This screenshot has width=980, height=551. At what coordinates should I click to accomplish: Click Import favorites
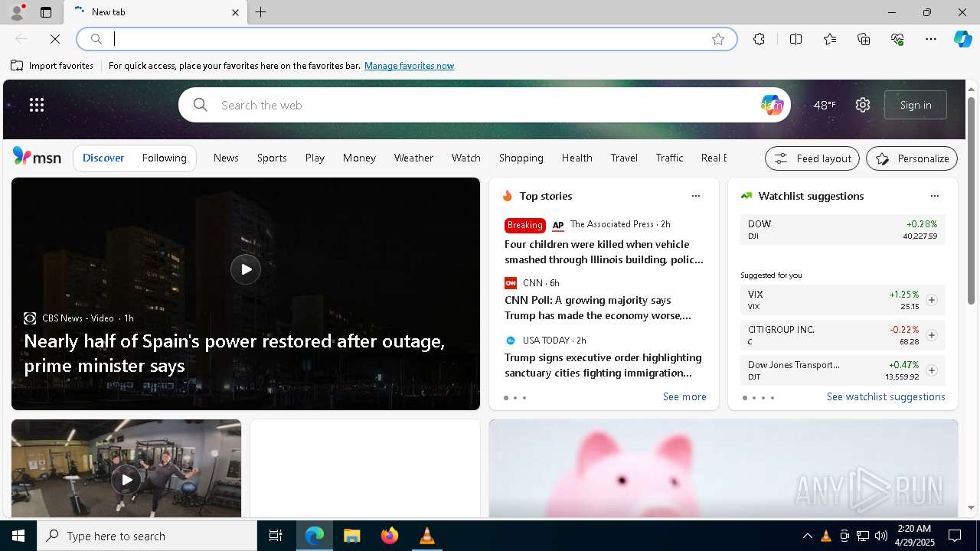coord(52,66)
